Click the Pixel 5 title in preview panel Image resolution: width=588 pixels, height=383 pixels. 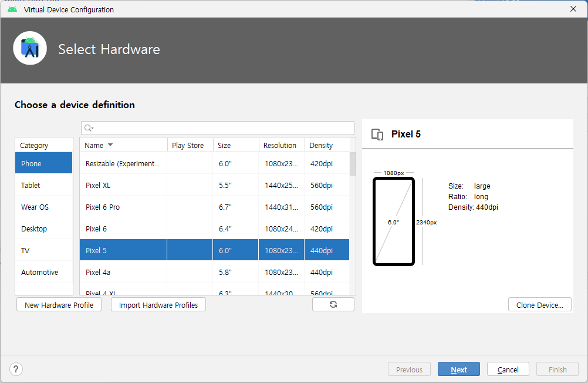(x=405, y=134)
